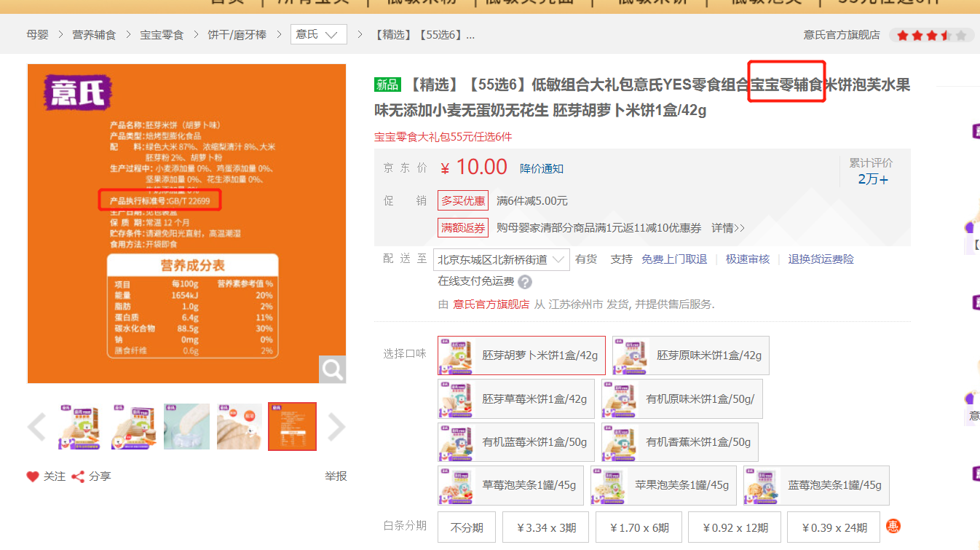Click the 分享 share label
The image size is (980, 550).
100,476
